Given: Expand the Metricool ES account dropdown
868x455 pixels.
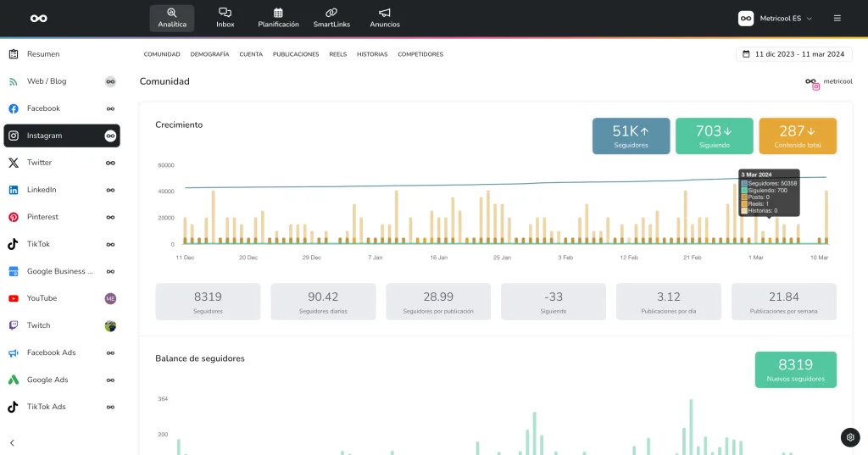Looking at the screenshot, I should click(775, 18).
